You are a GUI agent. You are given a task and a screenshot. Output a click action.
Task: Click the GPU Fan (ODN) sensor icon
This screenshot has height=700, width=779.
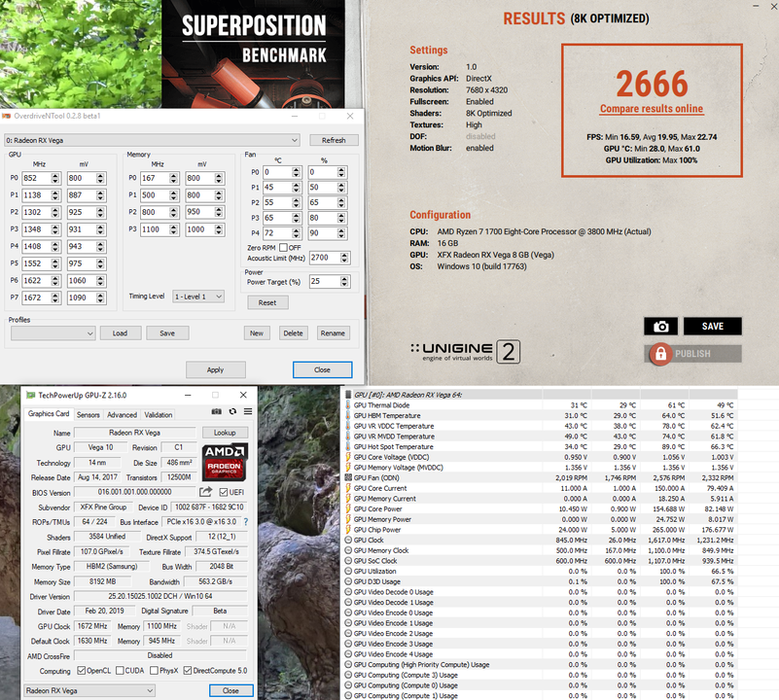coord(348,478)
